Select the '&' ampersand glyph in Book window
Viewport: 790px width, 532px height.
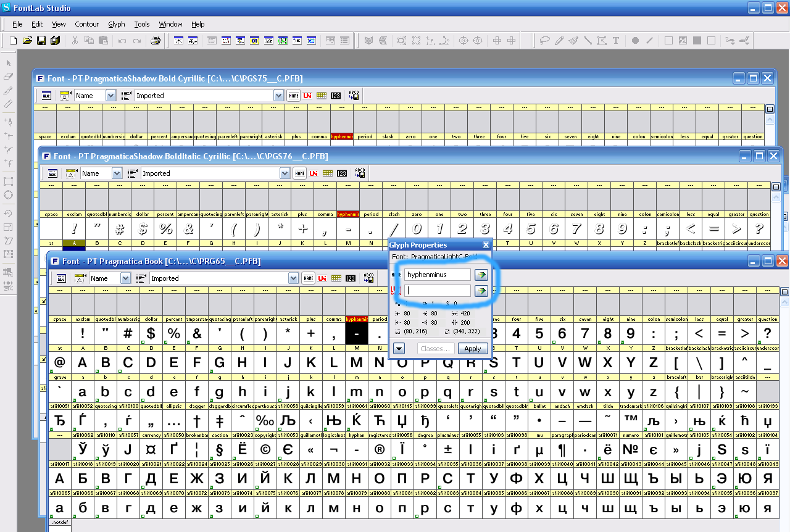(x=197, y=334)
